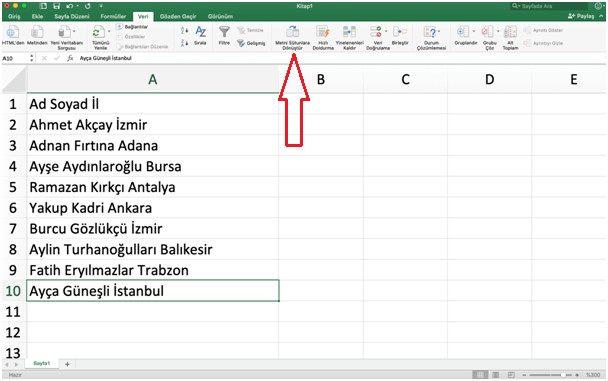Click the sidebar layout icon in title bar
Viewport: 608px width, 381px height.
point(43,6)
